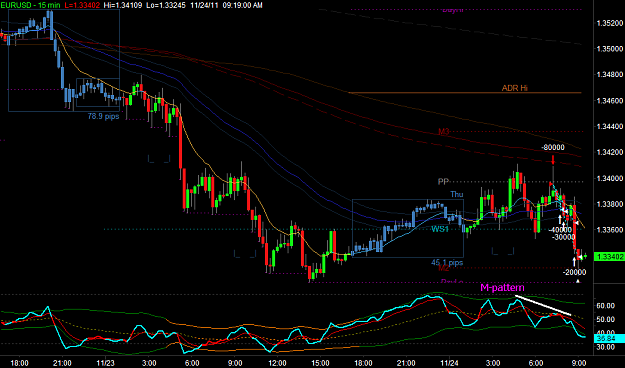Select the -40000 trade label
The image size is (625, 368).
(560, 230)
